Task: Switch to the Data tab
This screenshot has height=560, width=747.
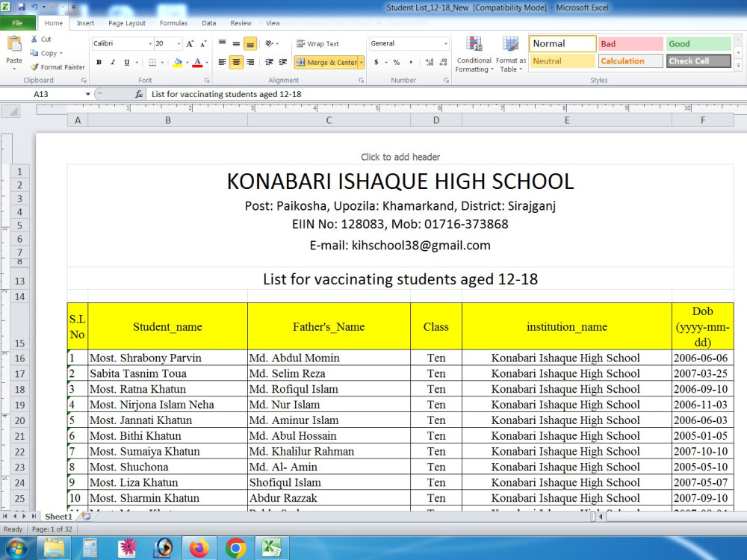Action: click(x=208, y=23)
